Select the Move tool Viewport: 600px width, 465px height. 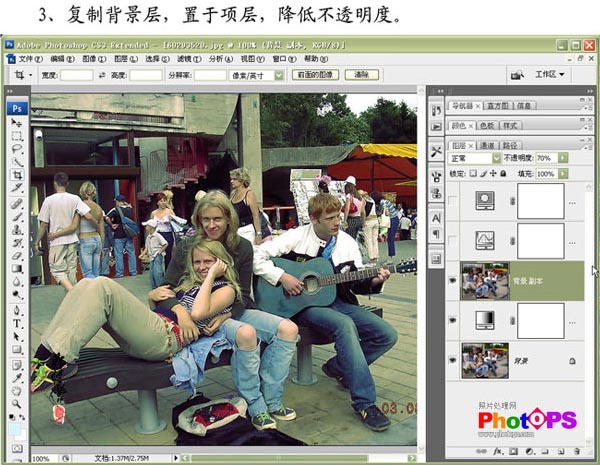click(16, 122)
